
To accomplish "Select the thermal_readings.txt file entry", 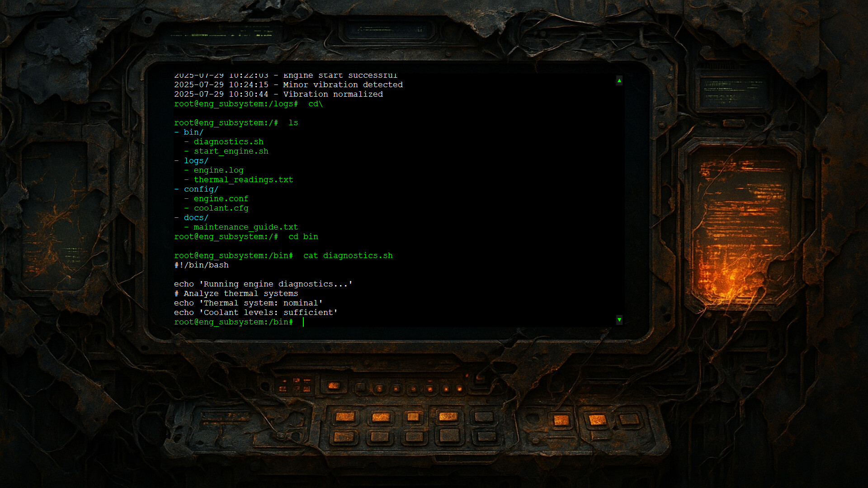I will [243, 179].
